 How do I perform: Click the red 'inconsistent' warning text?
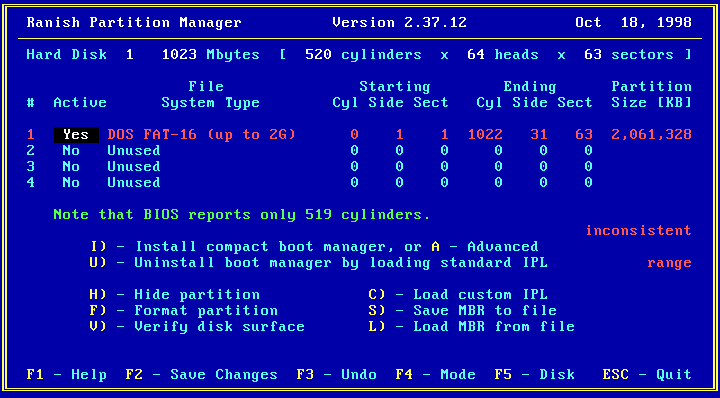638,230
